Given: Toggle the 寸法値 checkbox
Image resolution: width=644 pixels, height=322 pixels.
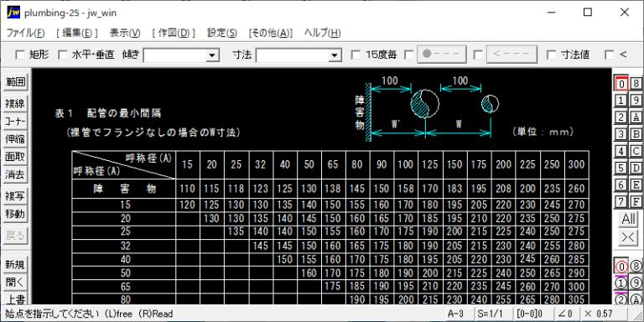Looking at the screenshot, I should click(x=551, y=55).
